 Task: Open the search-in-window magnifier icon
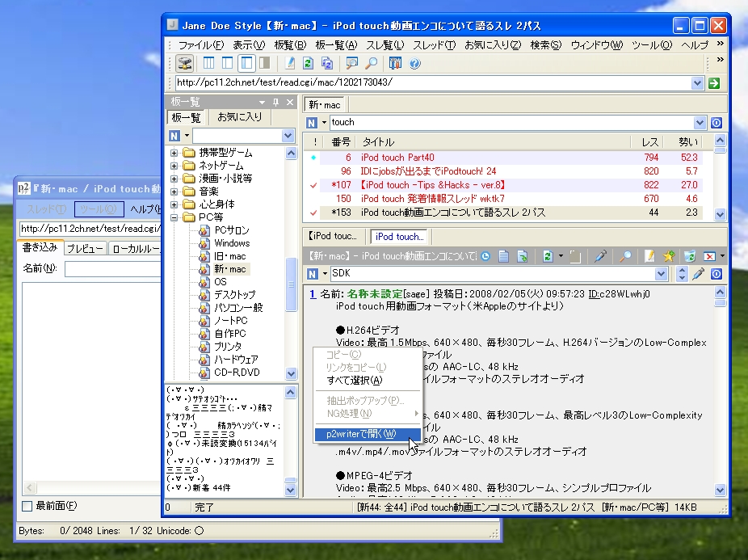click(351, 64)
